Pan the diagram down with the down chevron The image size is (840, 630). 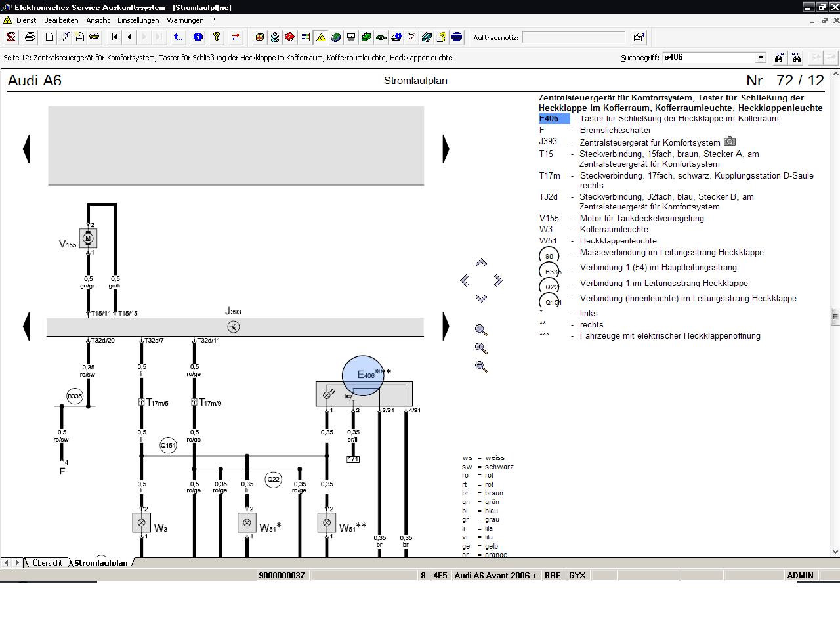click(x=481, y=299)
